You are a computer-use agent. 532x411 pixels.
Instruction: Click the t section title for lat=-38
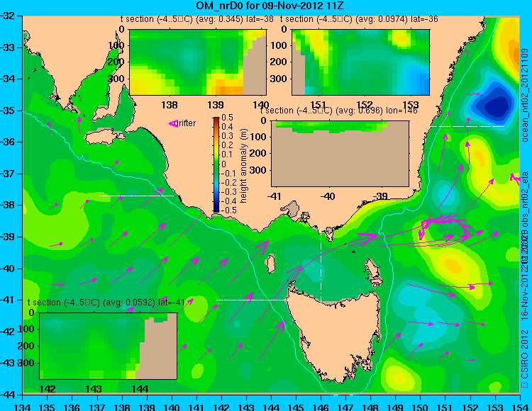(x=197, y=19)
